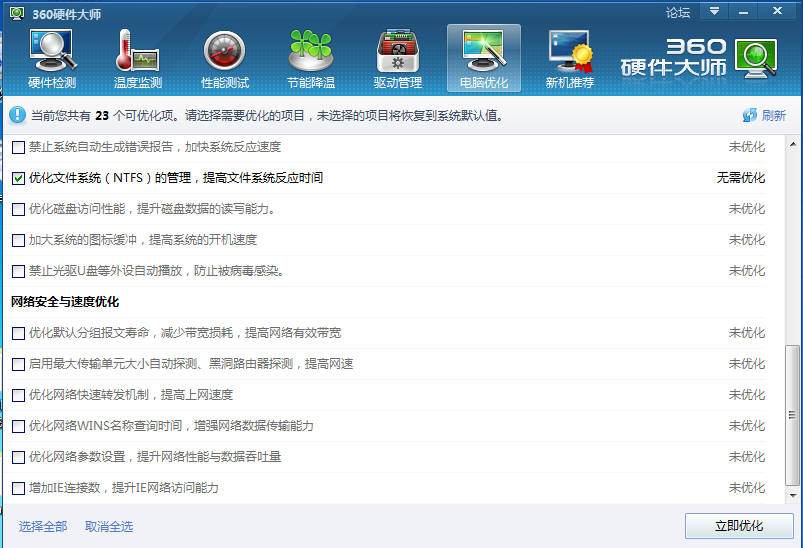The image size is (803, 548).
Task: Close the 360硬件大师 window
Action: [777, 11]
